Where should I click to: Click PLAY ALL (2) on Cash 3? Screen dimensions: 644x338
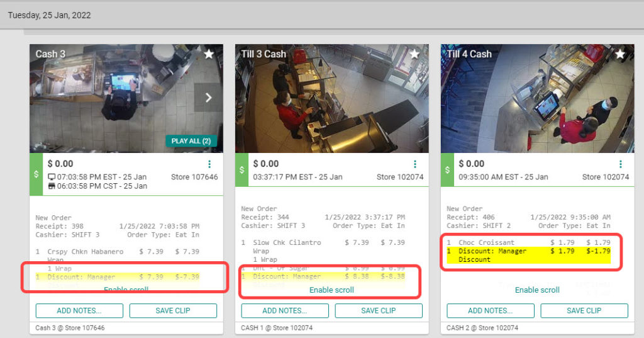[x=191, y=141]
